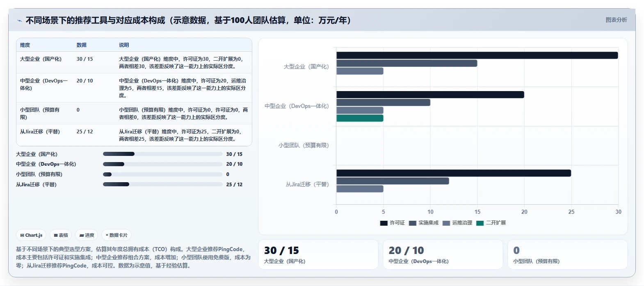Toggle the 许可证 legend item
The image size is (644, 286).
click(x=392, y=223)
